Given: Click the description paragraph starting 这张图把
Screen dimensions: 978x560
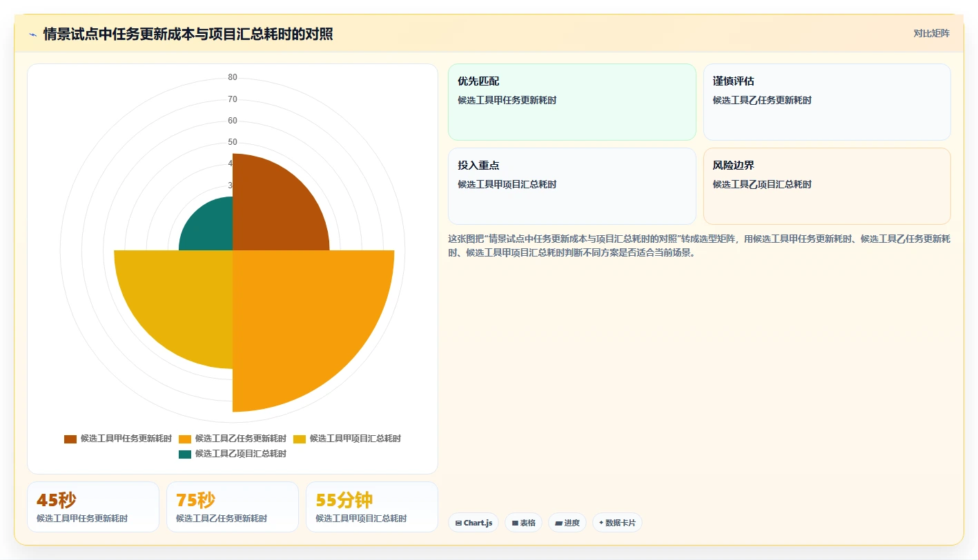Looking at the screenshot, I should point(699,246).
